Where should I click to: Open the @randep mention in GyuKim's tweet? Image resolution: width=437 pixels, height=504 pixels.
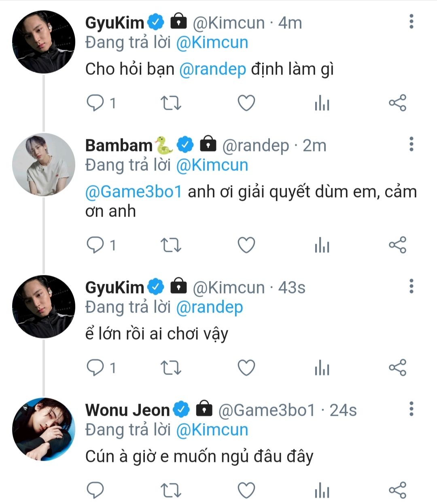click(212, 69)
